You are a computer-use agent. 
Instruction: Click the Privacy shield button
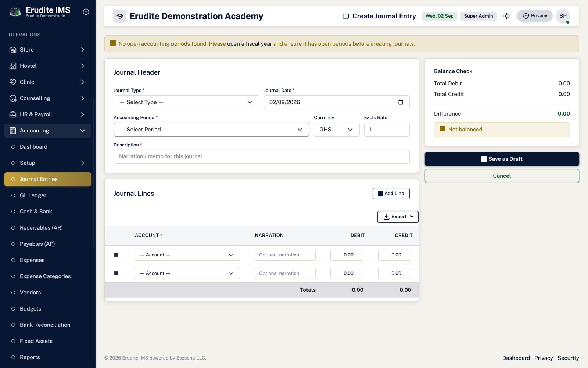(534, 16)
